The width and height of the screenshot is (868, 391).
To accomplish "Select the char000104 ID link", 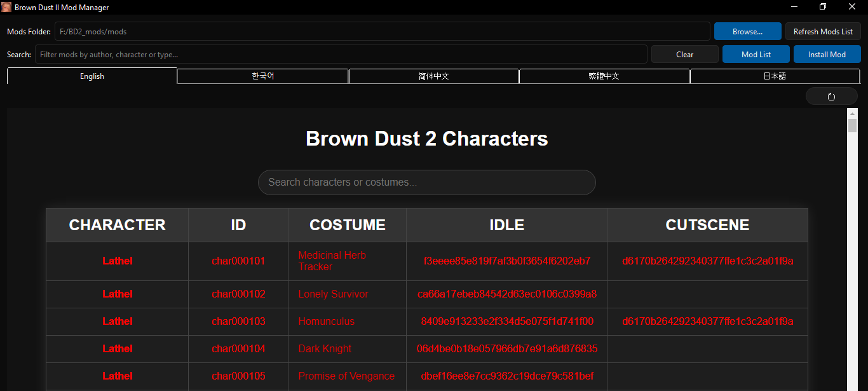I will coord(238,348).
